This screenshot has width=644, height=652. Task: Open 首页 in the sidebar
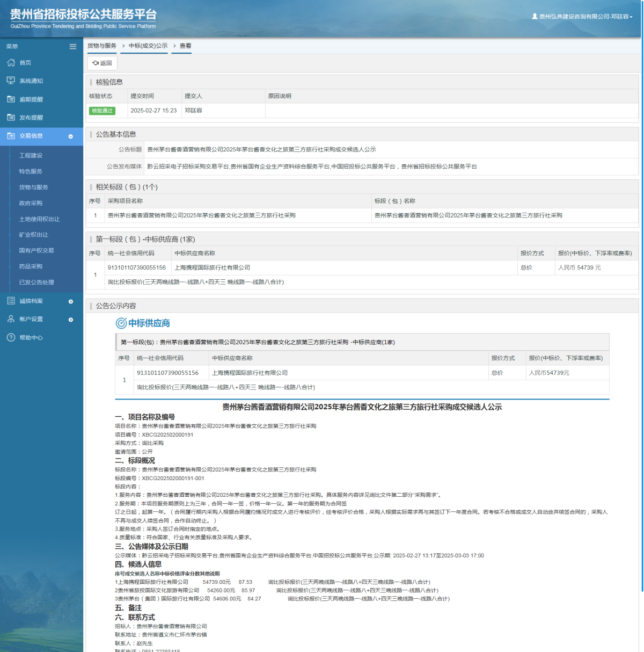pos(25,63)
